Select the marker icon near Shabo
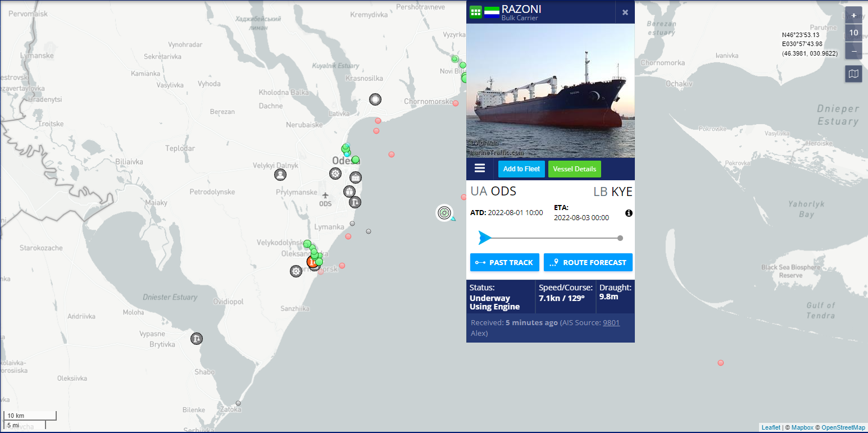This screenshot has height=433, width=868. coord(196,339)
